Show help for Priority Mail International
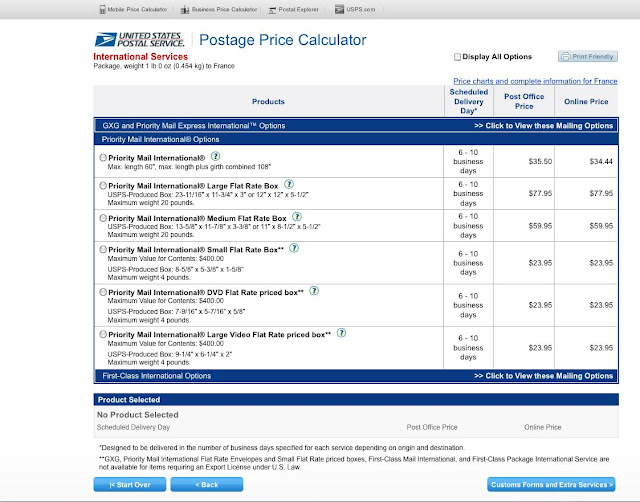Image resolution: width=640 pixels, height=502 pixels. pos(216,156)
